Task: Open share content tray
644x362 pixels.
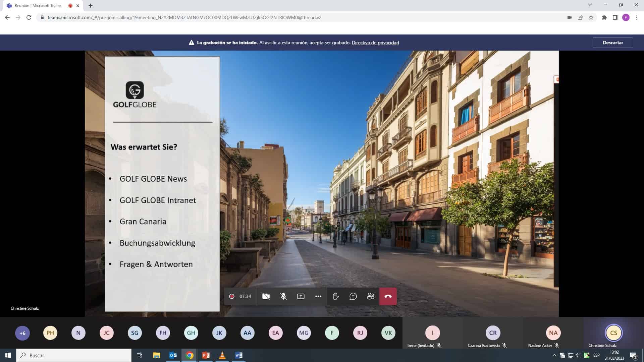Action: pyautogui.click(x=301, y=296)
